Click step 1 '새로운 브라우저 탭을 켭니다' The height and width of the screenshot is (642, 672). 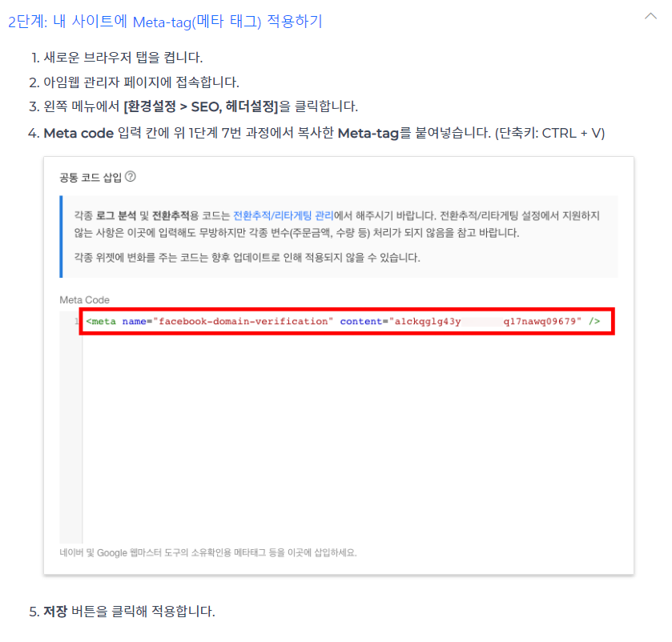coord(123,57)
